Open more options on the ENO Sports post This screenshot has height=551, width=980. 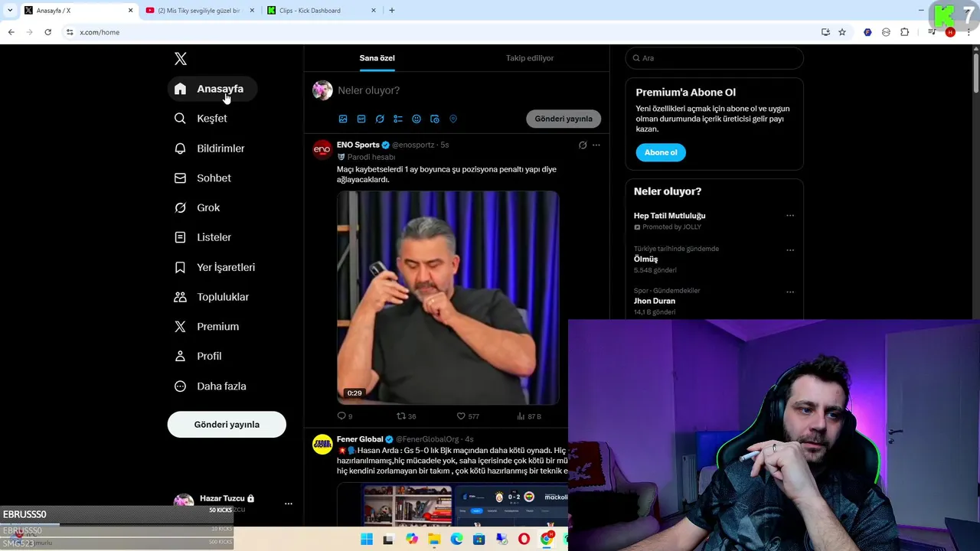click(596, 145)
